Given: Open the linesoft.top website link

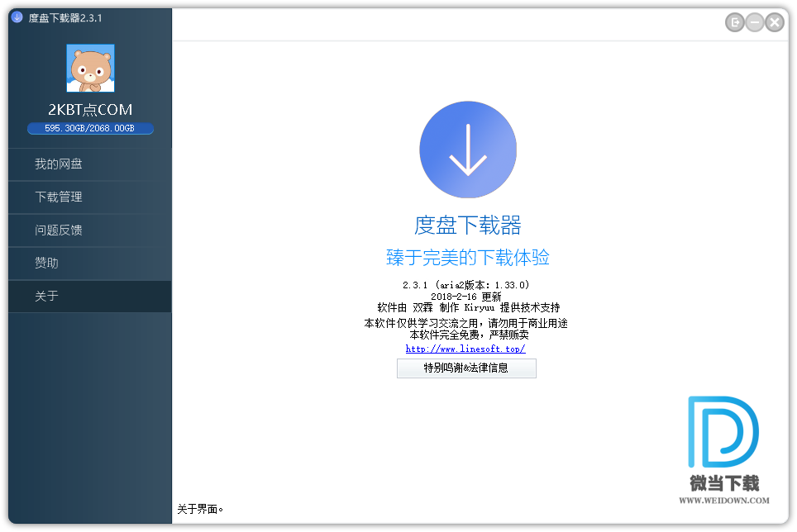Looking at the screenshot, I should (465, 349).
